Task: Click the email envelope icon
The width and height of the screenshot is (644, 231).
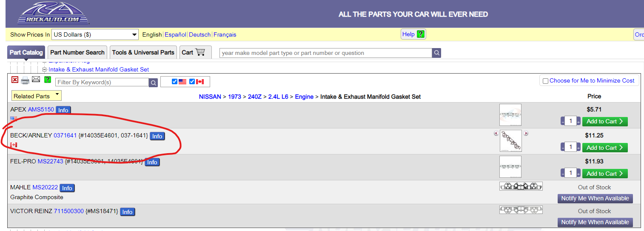Action: 36,80
